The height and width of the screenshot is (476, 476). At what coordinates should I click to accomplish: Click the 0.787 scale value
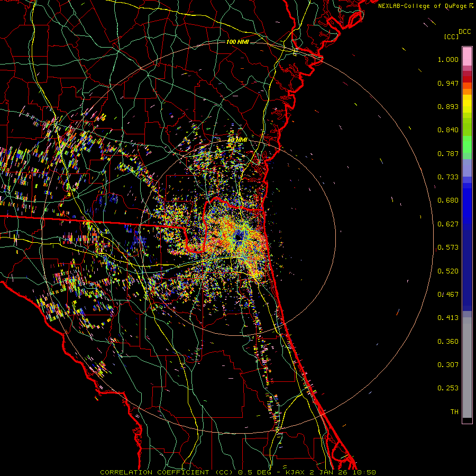click(x=448, y=153)
